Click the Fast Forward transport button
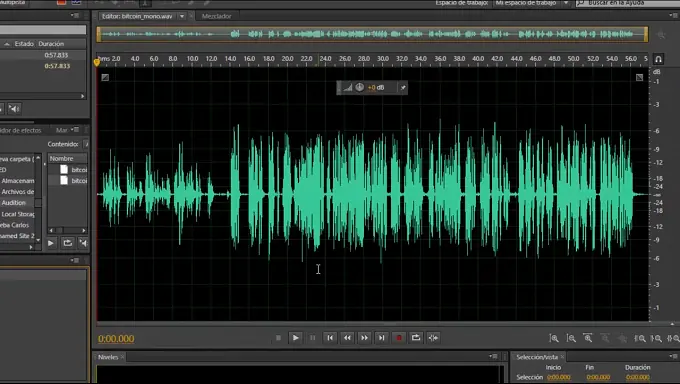680x384 pixels. (x=364, y=338)
